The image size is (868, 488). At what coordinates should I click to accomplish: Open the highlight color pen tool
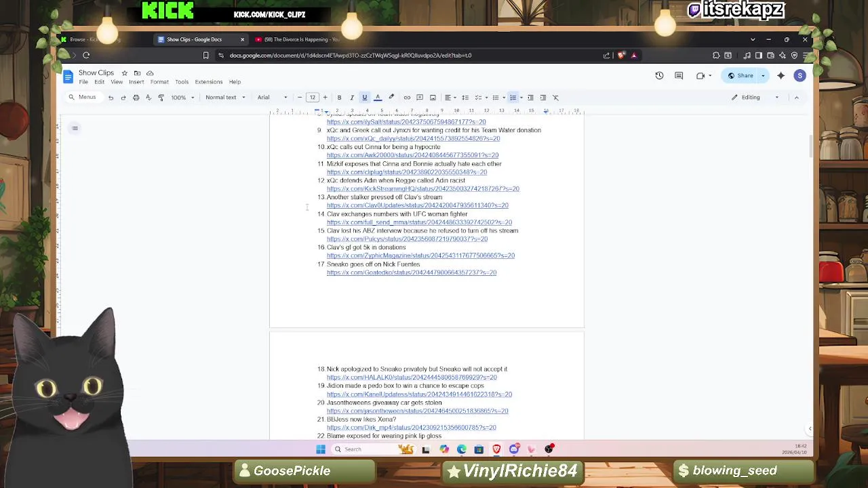point(391,98)
